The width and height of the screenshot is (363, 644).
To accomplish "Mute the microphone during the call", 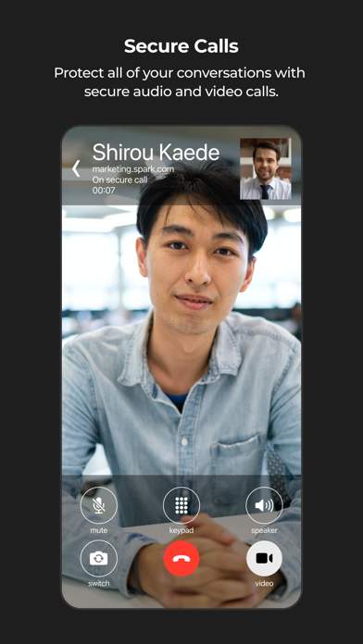I will (x=99, y=505).
